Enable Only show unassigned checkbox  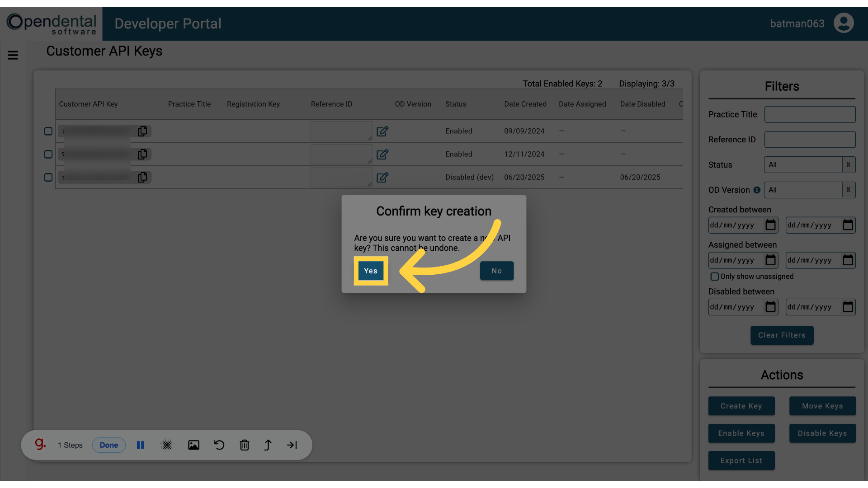coord(714,277)
